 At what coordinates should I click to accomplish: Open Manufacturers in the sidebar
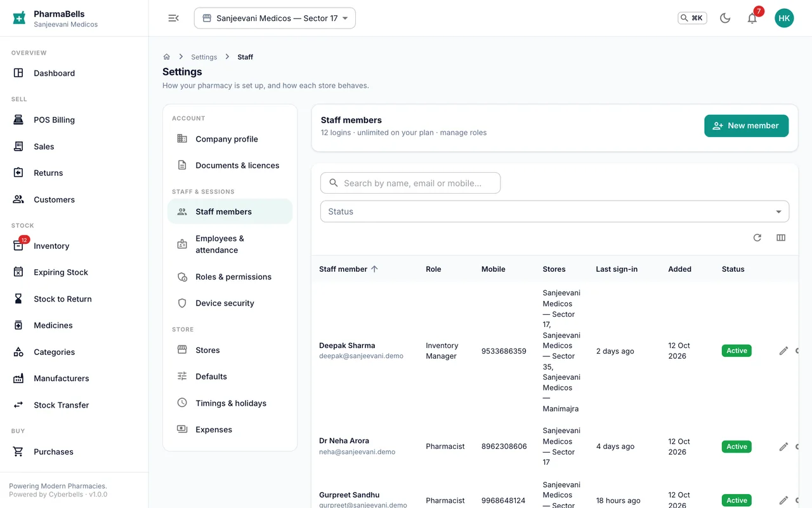(74, 378)
